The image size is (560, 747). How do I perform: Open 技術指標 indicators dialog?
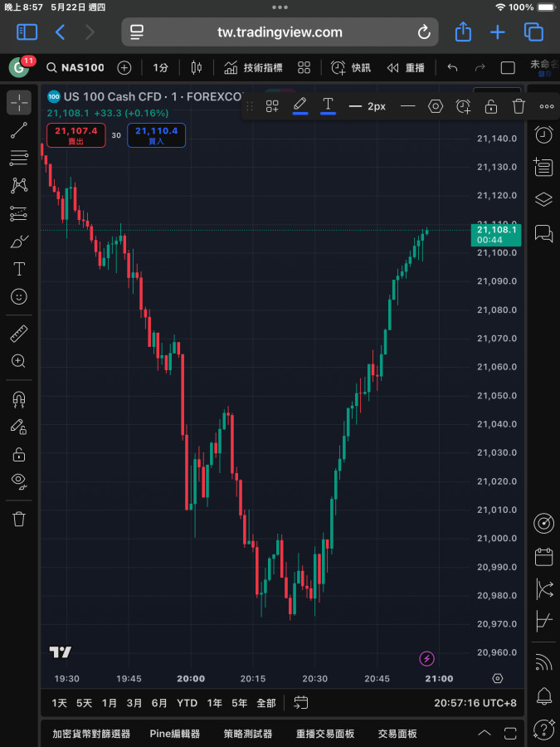coord(253,68)
